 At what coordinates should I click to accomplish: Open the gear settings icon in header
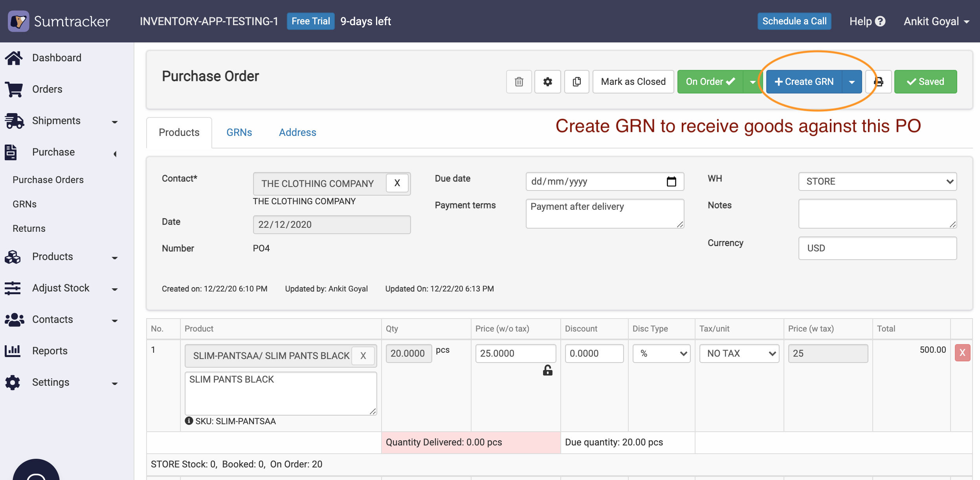547,82
